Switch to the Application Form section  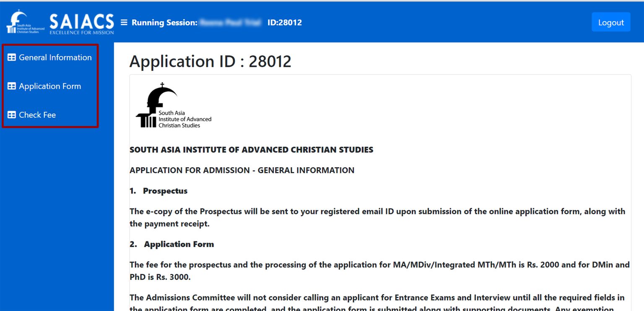[x=50, y=86]
